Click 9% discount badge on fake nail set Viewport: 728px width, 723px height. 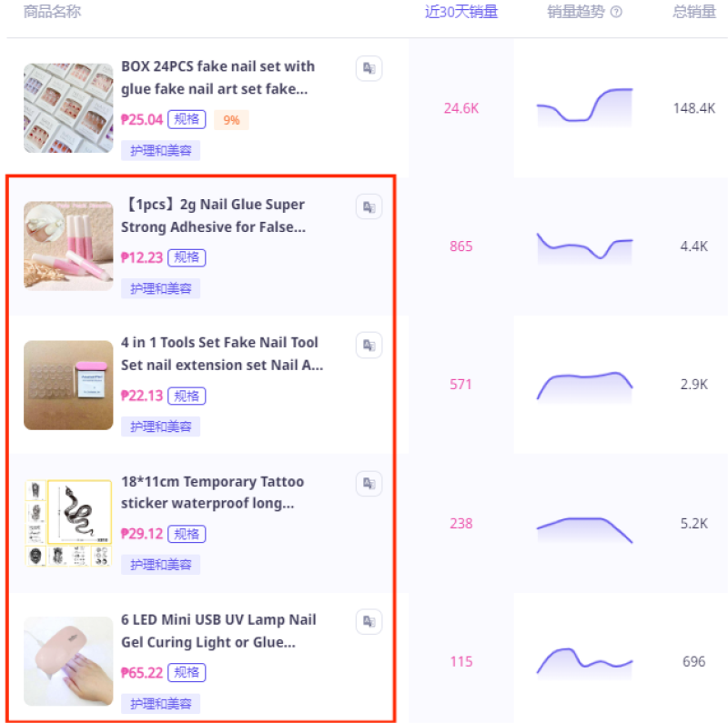click(x=231, y=120)
